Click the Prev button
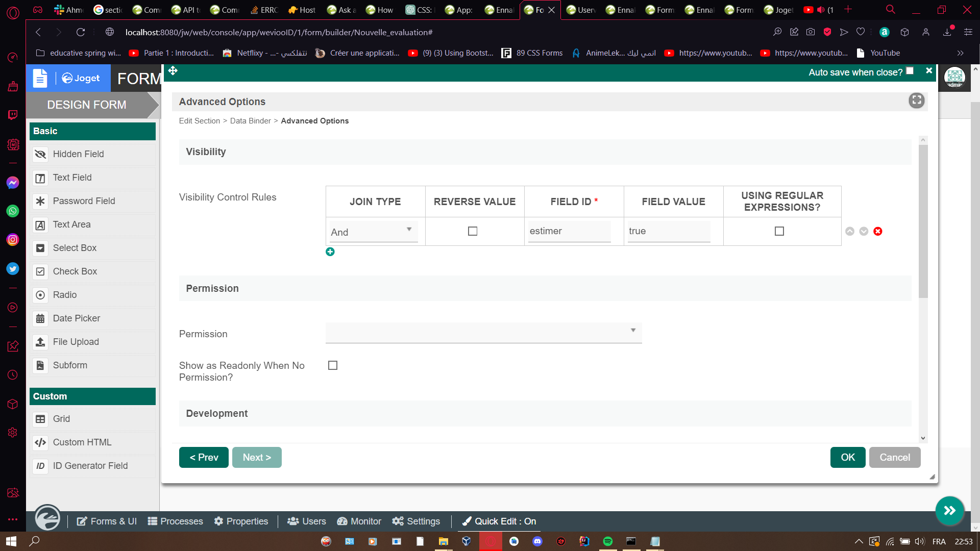The width and height of the screenshot is (980, 551). pyautogui.click(x=204, y=457)
